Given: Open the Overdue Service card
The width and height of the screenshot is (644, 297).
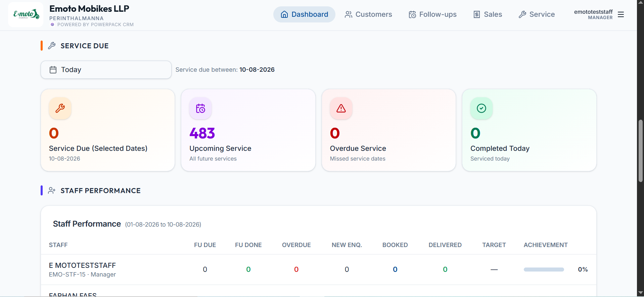Looking at the screenshot, I should click(389, 130).
